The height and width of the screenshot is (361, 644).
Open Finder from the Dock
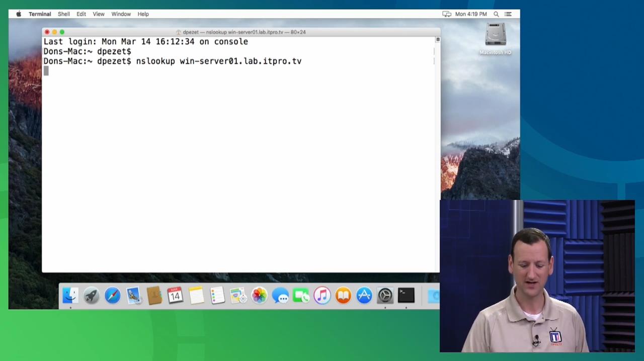70,295
